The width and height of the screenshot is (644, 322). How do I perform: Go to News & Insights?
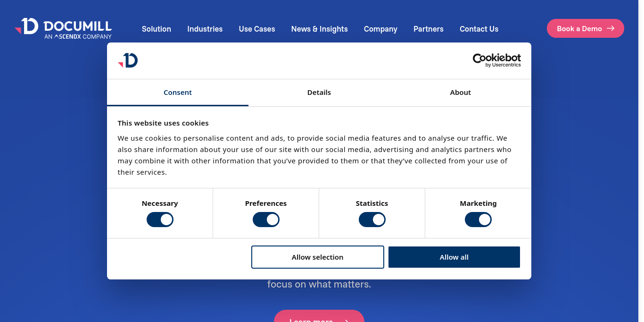[319, 29]
